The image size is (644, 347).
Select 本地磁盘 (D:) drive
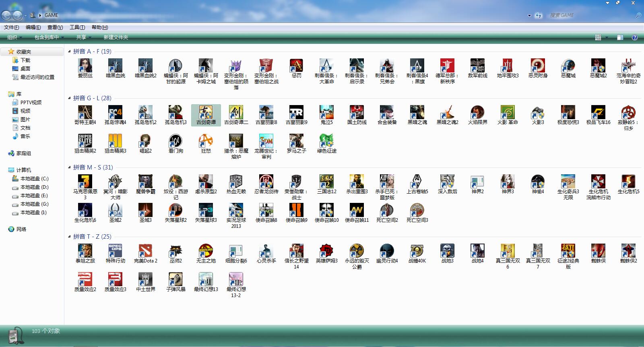pos(34,187)
